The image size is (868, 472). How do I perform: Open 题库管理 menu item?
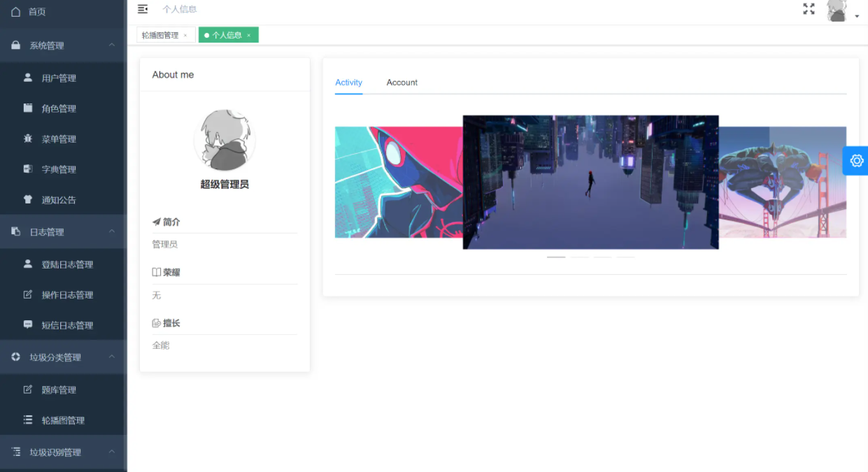coord(63,390)
